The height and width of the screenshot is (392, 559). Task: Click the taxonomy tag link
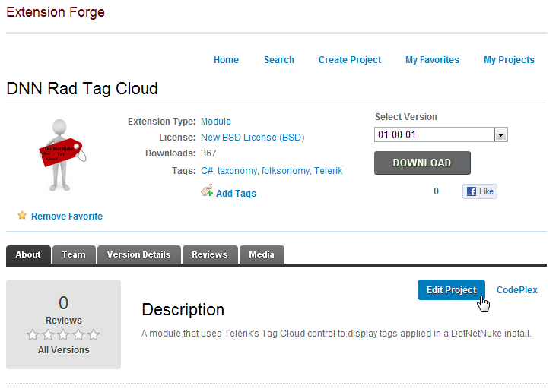tap(237, 171)
